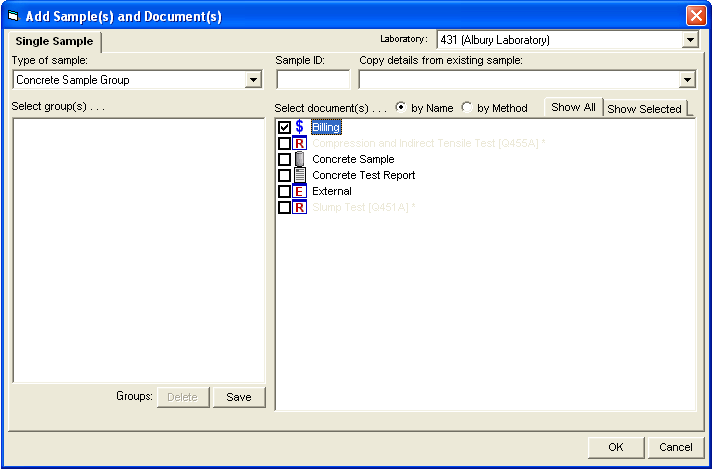Expand the Type of sample dropdown

click(254, 80)
